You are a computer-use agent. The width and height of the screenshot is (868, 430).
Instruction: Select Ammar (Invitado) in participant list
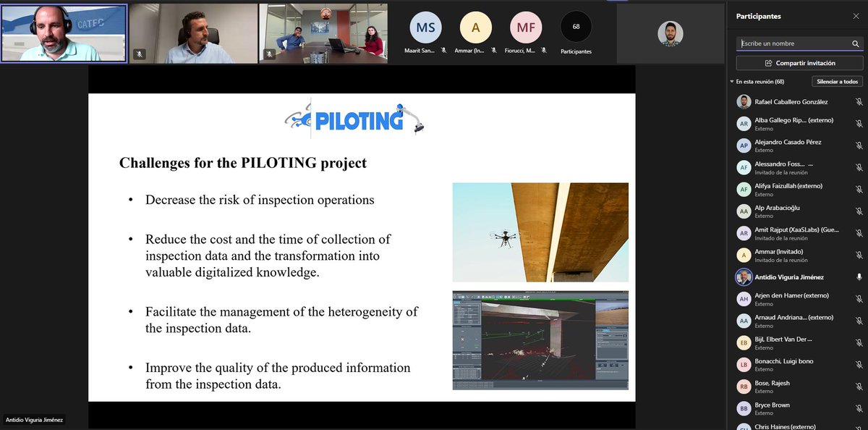pyautogui.click(x=799, y=255)
